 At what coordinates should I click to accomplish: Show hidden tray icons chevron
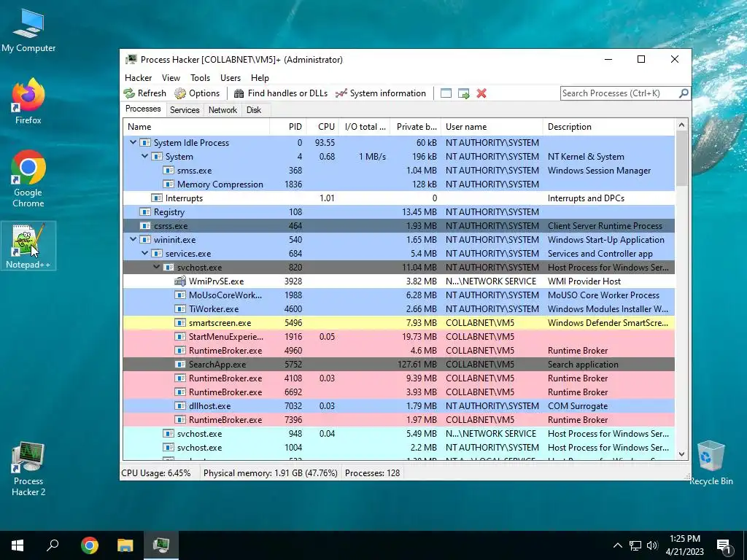[617, 545]
